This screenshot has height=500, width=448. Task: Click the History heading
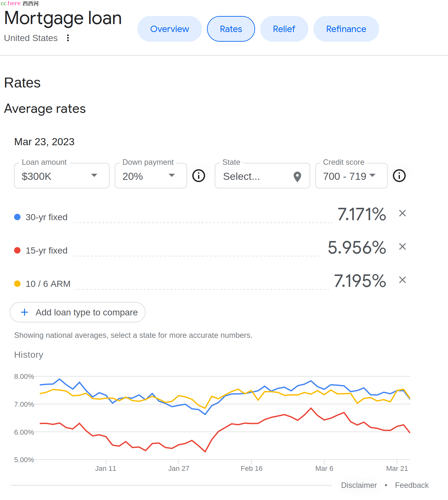[x=29, y=355]
